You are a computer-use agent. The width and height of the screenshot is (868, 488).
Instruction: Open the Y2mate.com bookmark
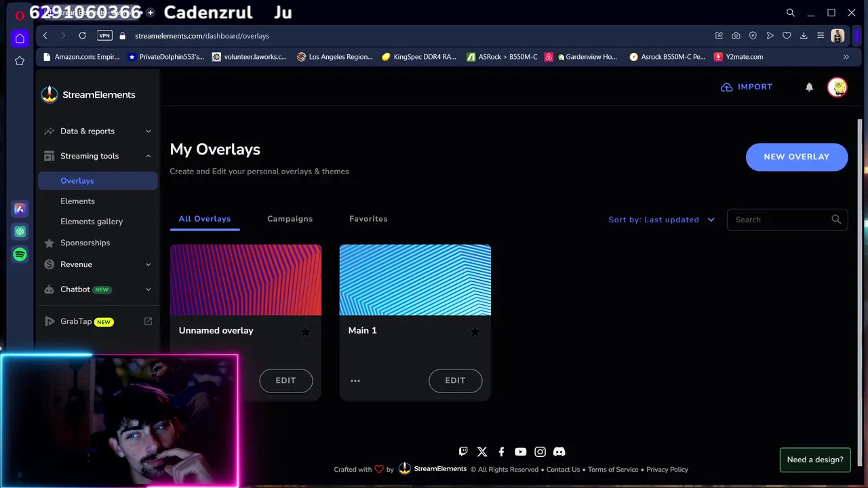coord(738,57)
